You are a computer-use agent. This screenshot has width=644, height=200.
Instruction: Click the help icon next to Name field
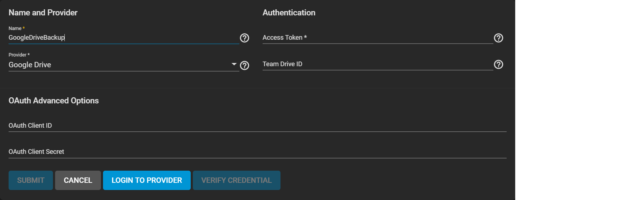pyautogui.click(x=244, y=38)
